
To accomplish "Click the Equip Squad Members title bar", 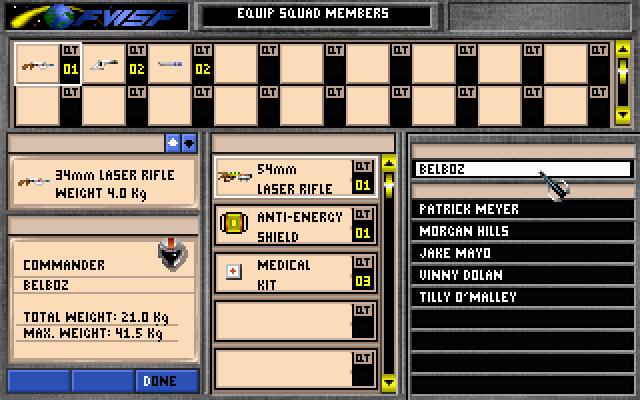I will [316, 16].
